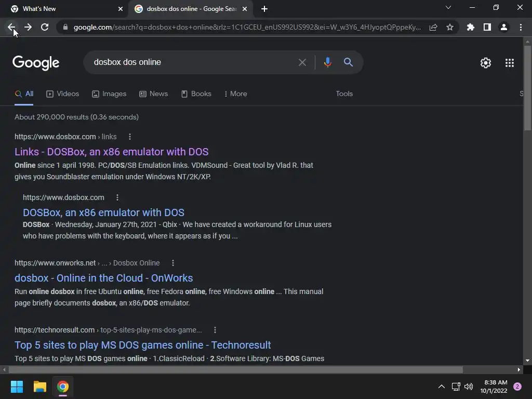Clear the search box with the X

coord(302,62)
